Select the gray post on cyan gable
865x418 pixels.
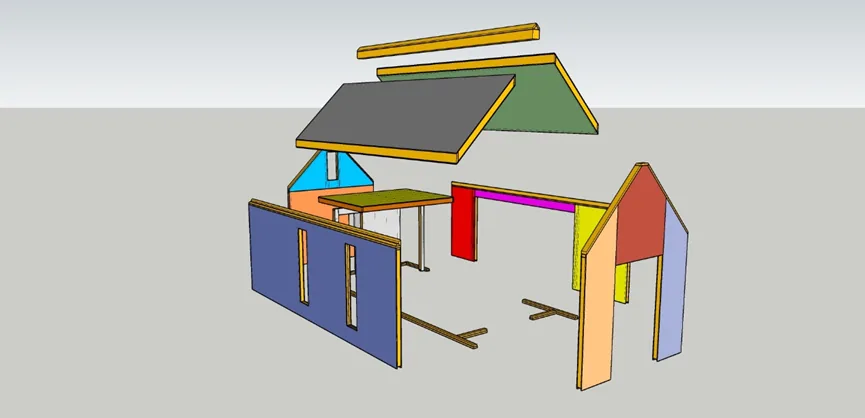click(x=332, y=165)
